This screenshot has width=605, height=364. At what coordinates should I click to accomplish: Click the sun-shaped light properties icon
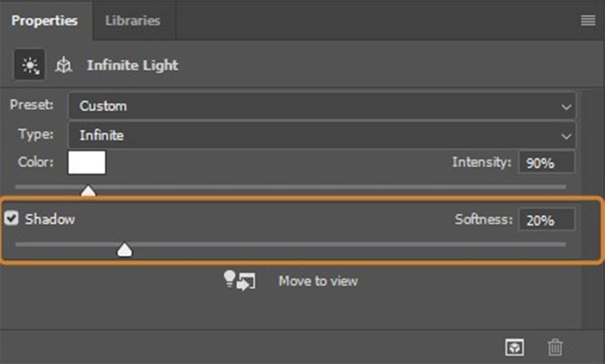click(x=30, y=66)
